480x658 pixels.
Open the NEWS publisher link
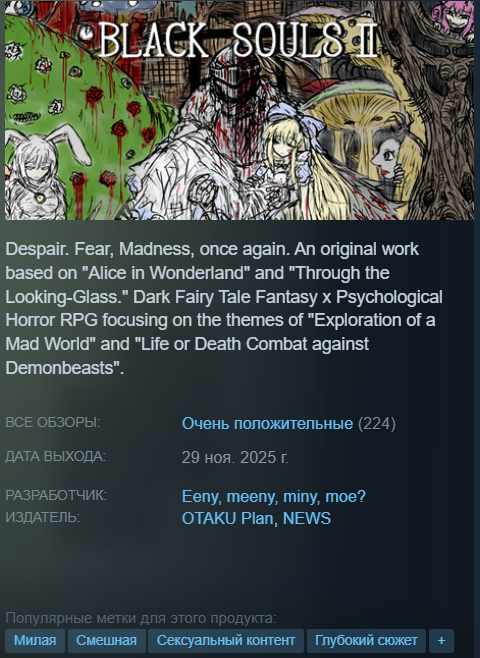point(307,518)
